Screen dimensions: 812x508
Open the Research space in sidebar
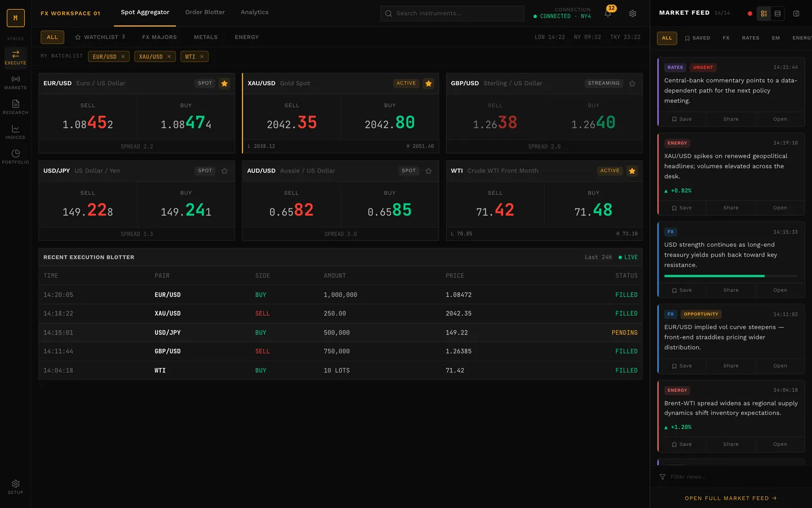[x=15, y=107]
